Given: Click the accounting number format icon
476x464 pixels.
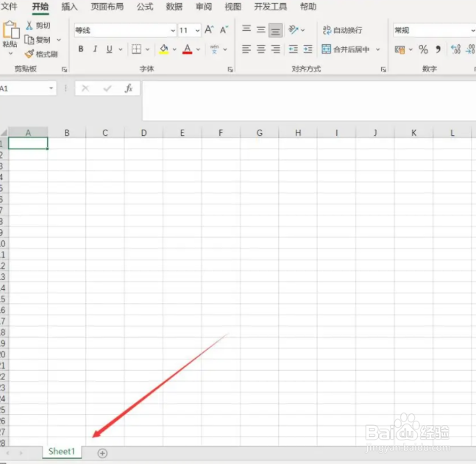Looking at the screenshot, I should (x=399, y=49).
